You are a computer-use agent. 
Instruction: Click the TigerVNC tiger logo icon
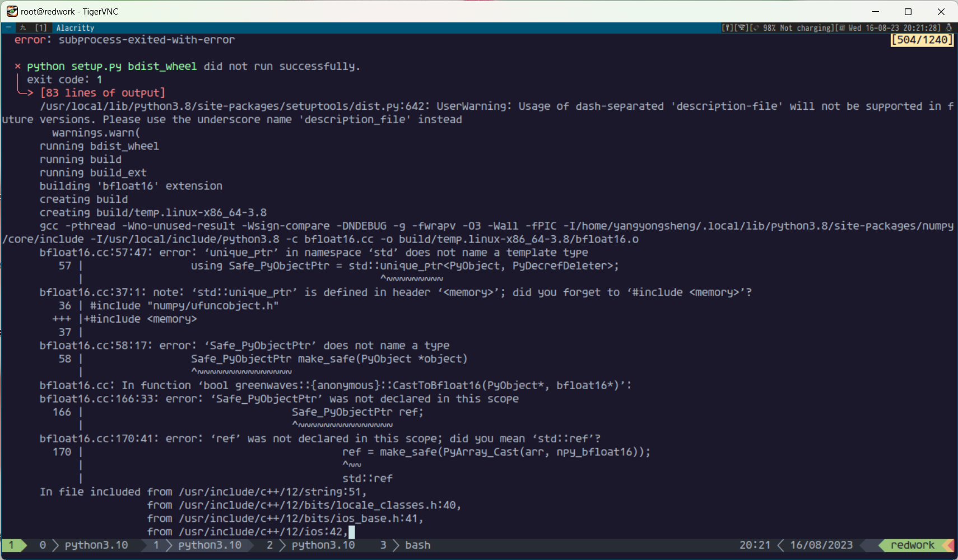point(12,11)
